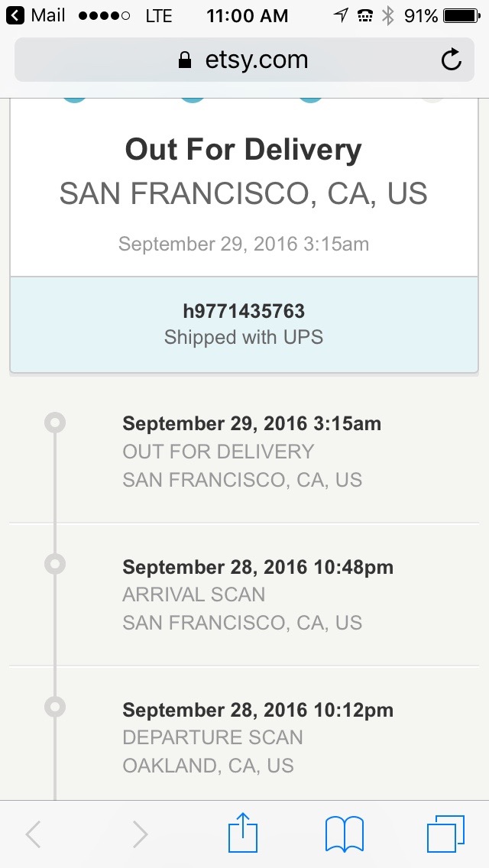
Task: Open the tabs overview icon
Action: point(445,834)
